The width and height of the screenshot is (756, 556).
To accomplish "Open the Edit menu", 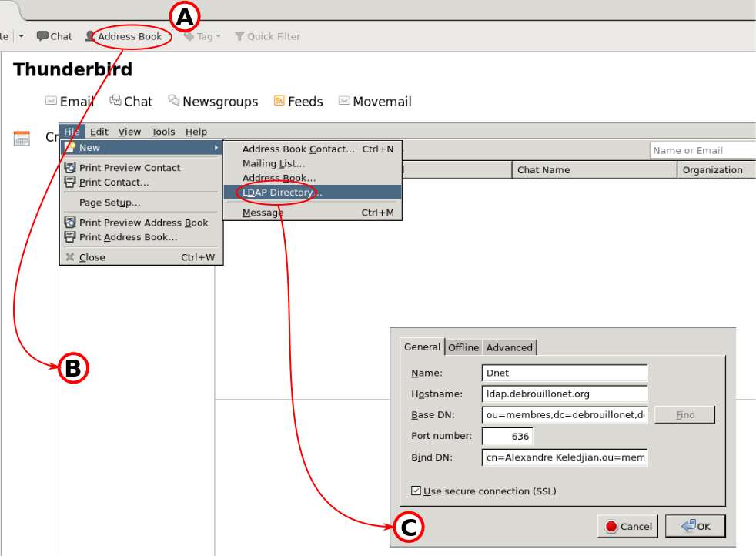I will 99,132.
